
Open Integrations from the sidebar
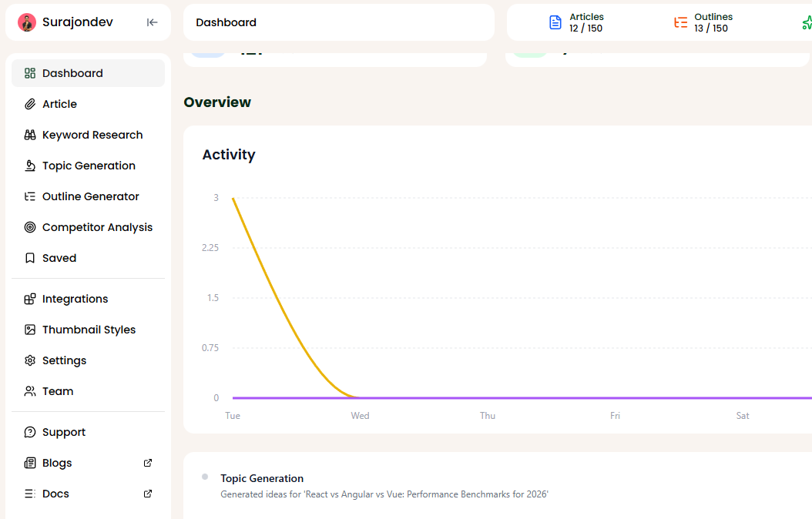point(75,298)
